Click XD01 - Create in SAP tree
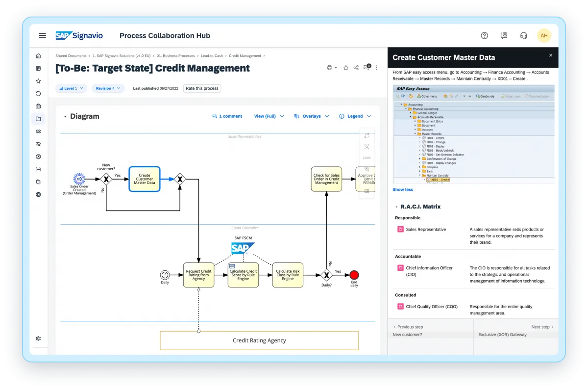The width and height of the screenshot is (588, 390). (438, 180)
